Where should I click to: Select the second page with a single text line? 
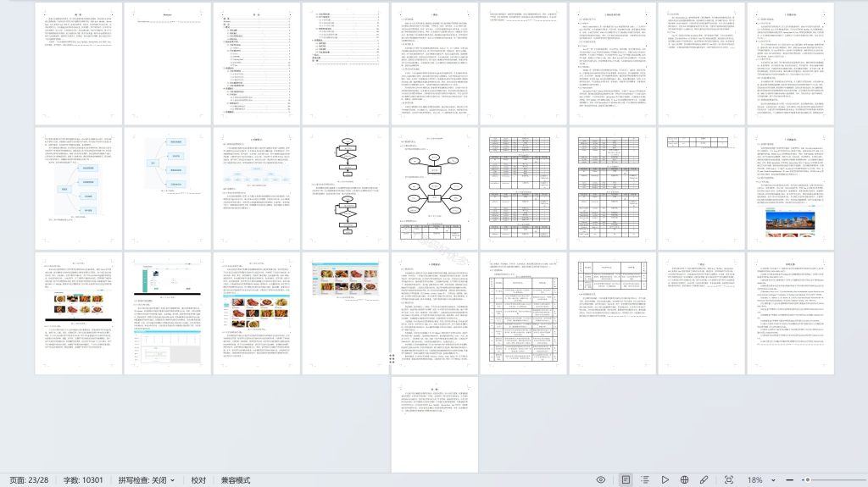(x=167, y=64)
